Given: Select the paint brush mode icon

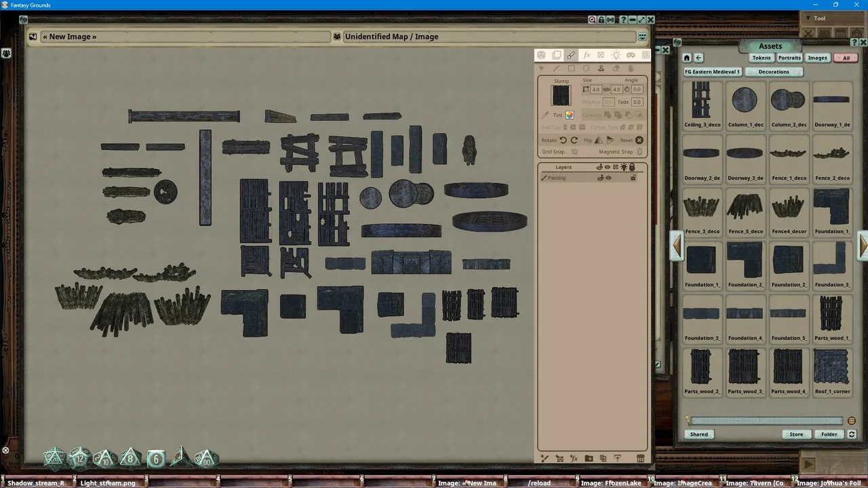Looking at the screenshot, I should coord(571,55).
